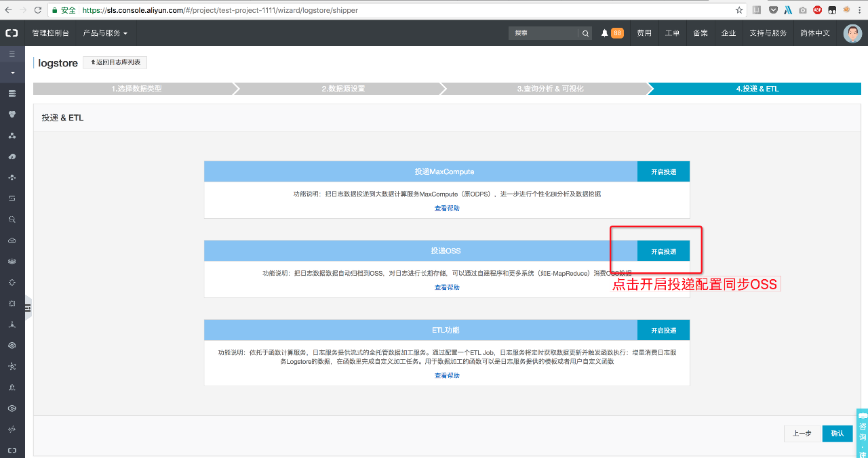
Task: Click the 投递OSS card header
Action: (420, 251)
